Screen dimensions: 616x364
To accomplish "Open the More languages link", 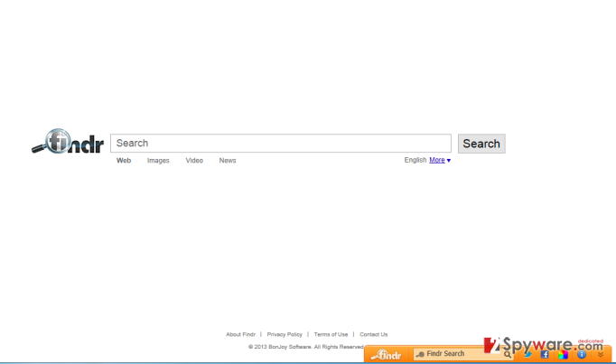I will (437, 160).
